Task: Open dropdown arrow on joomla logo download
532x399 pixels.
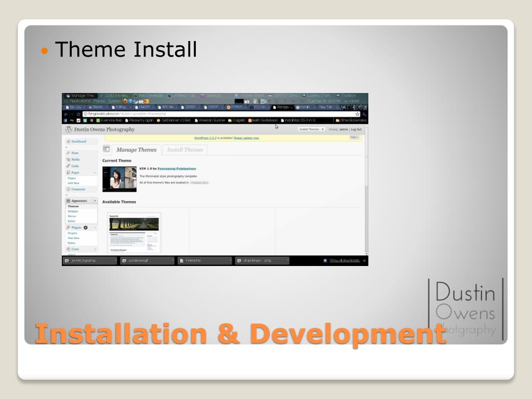Action: coord(115,261)
